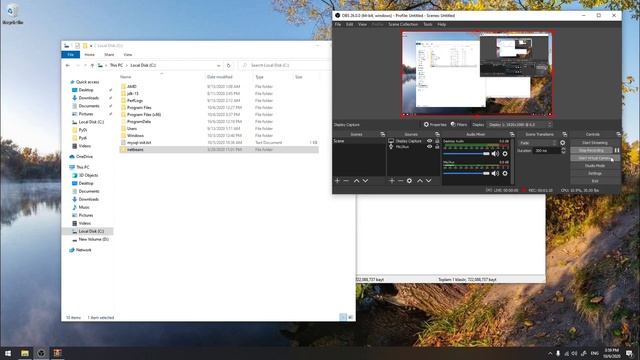The width and height of the screenshot is (640, 360).
Task: Open the Fade transition properties gear
Action: 563,143
